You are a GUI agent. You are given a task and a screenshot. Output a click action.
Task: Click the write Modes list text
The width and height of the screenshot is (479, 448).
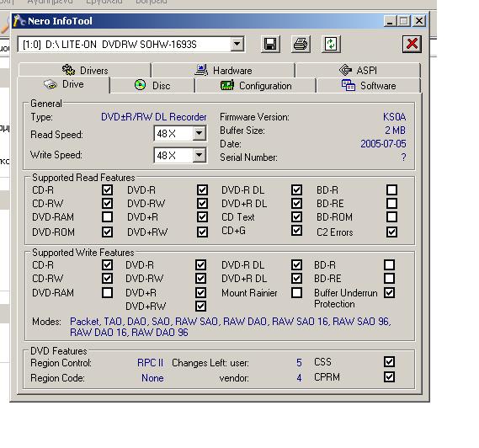coord(231,327)
